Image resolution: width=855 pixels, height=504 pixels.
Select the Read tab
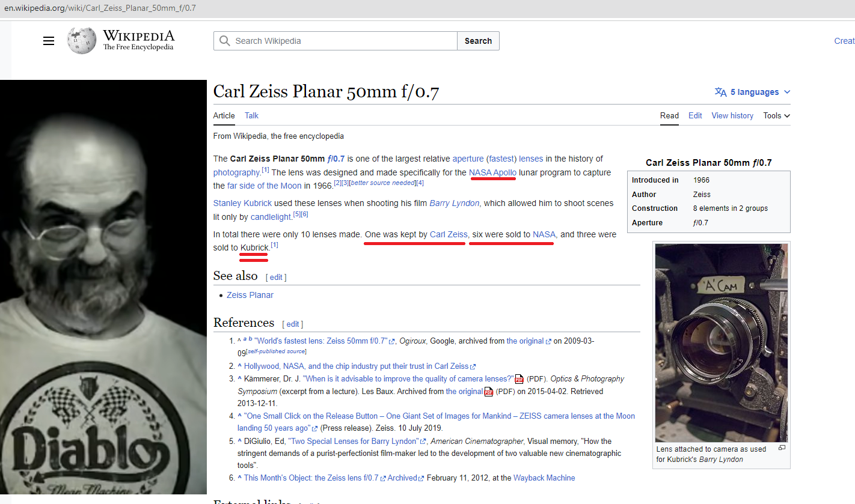tap(669, 115)
